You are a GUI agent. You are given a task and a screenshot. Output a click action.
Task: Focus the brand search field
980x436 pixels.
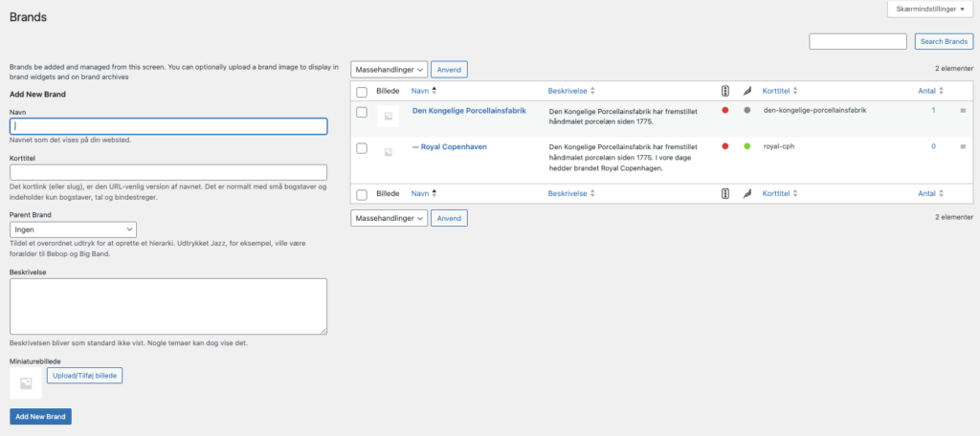tap(858, 42)
